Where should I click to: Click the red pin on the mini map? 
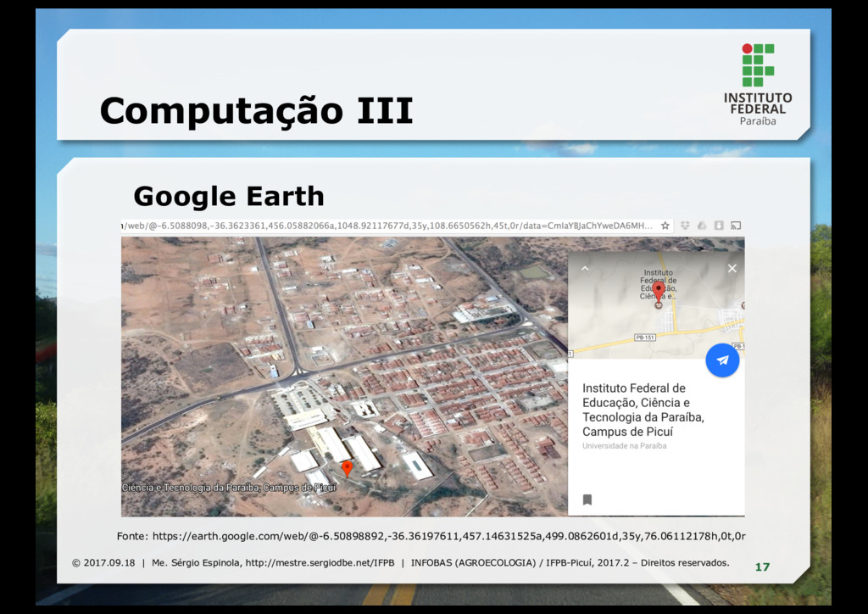[x=658, y=291]
